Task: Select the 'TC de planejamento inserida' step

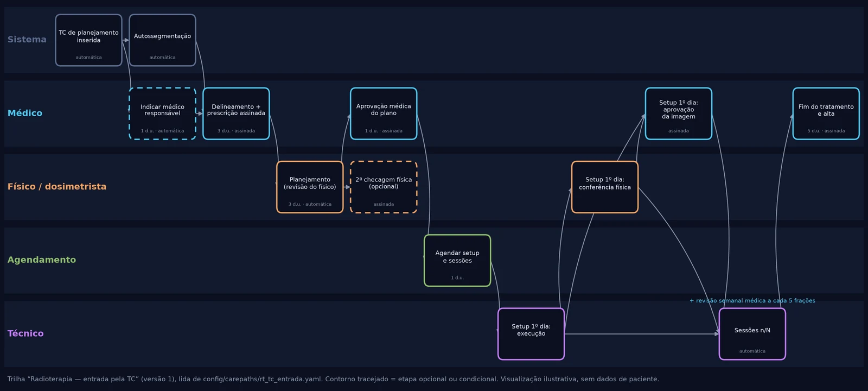Action: pos(88,40)
